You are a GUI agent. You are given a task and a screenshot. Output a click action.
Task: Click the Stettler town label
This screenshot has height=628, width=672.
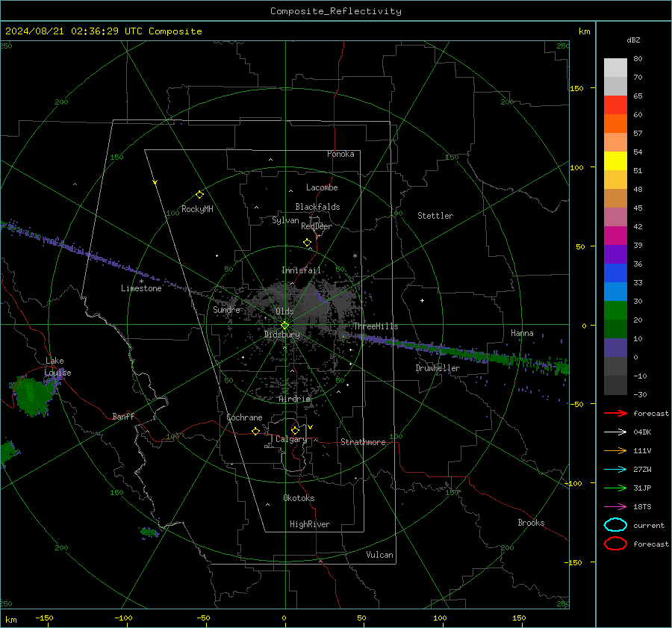pos(435,216)
